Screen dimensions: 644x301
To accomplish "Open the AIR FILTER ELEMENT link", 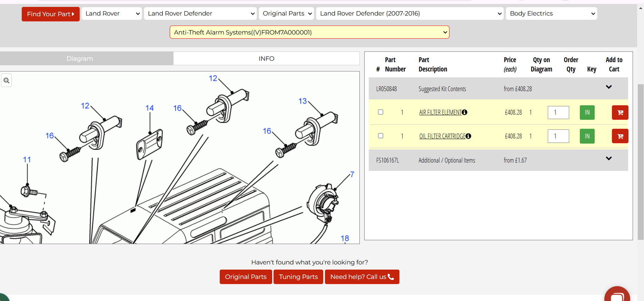I will [440, 112].
